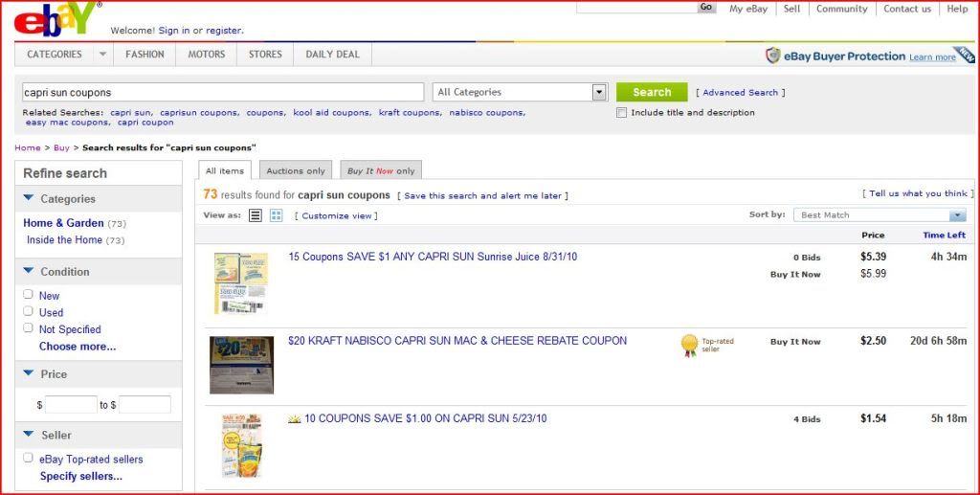Expand the CATEGORIES menu arrow
The image size is (980, 495).
(102, 55)
